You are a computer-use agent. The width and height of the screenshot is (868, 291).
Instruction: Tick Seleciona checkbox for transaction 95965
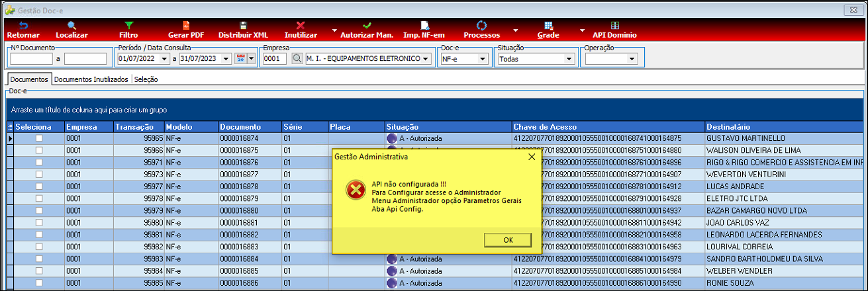38,138
